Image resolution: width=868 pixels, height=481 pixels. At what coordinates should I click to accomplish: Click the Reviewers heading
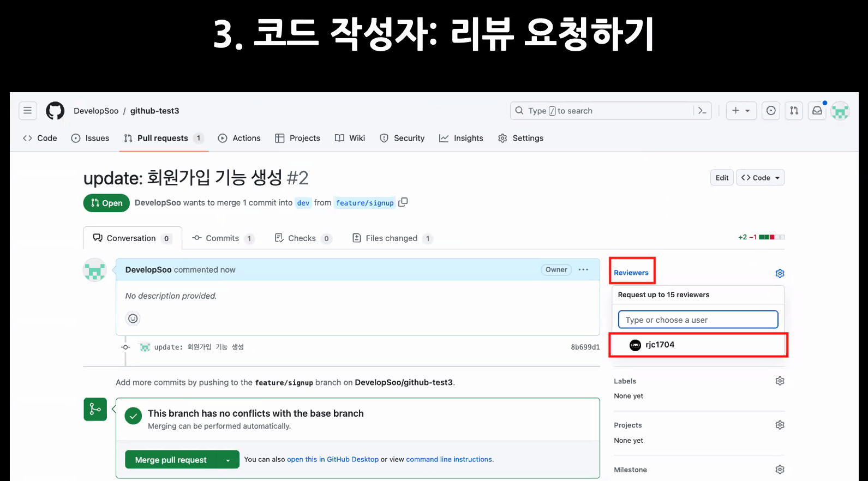631,273
